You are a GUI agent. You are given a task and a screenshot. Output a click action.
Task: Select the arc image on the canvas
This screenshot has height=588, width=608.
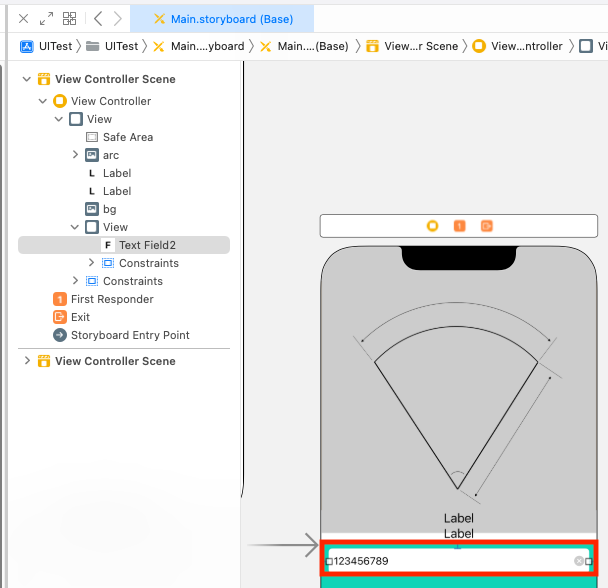(x=458, y=403)
